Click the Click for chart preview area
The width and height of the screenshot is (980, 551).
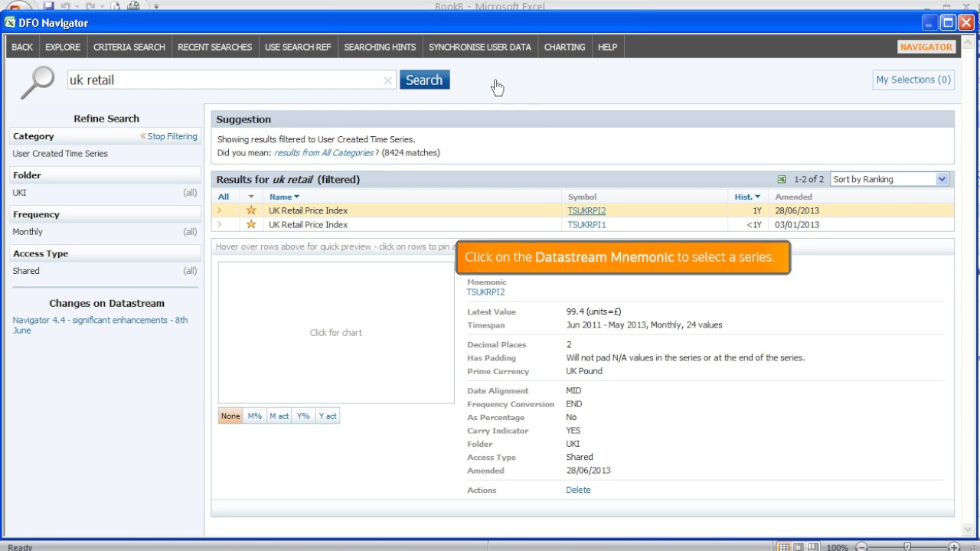coord(336,332)
